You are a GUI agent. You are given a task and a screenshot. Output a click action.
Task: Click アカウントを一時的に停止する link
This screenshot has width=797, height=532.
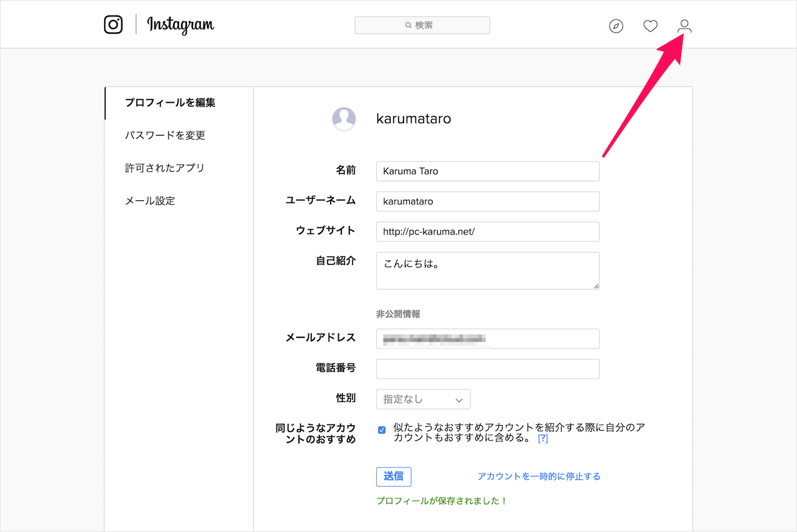pos(539,477)
